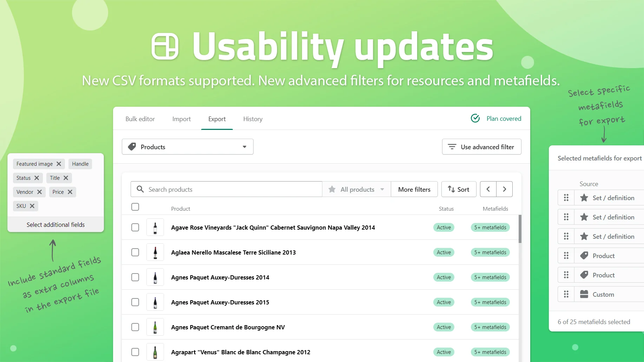Open product Agnes Paquet Auxey-Duresses 2015
The height and width of the screenshot is (362, 644).
click(220, 302)
